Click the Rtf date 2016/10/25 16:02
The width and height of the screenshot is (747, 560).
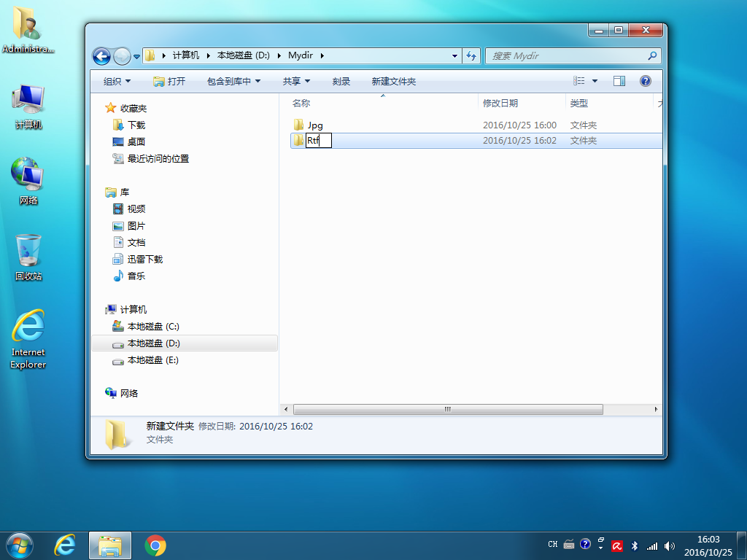click(519, 141)
